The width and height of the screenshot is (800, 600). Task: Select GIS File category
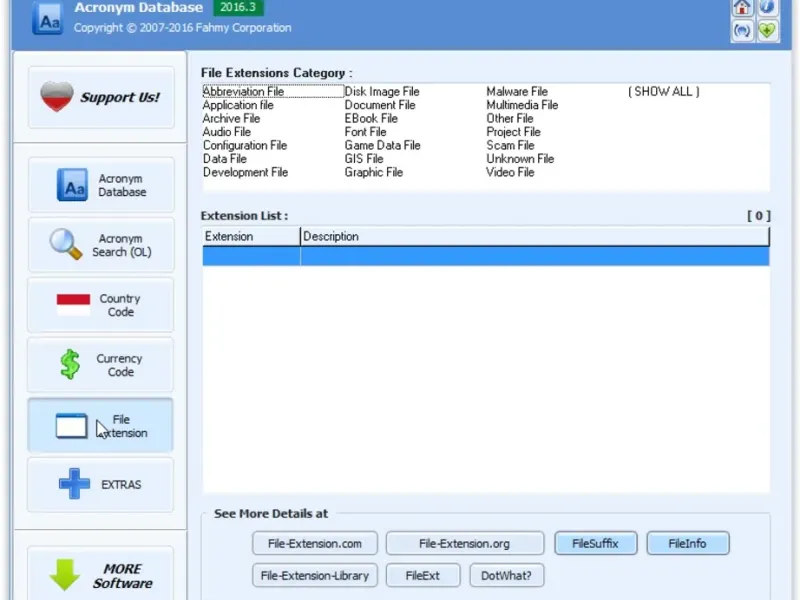pos(364,159)
